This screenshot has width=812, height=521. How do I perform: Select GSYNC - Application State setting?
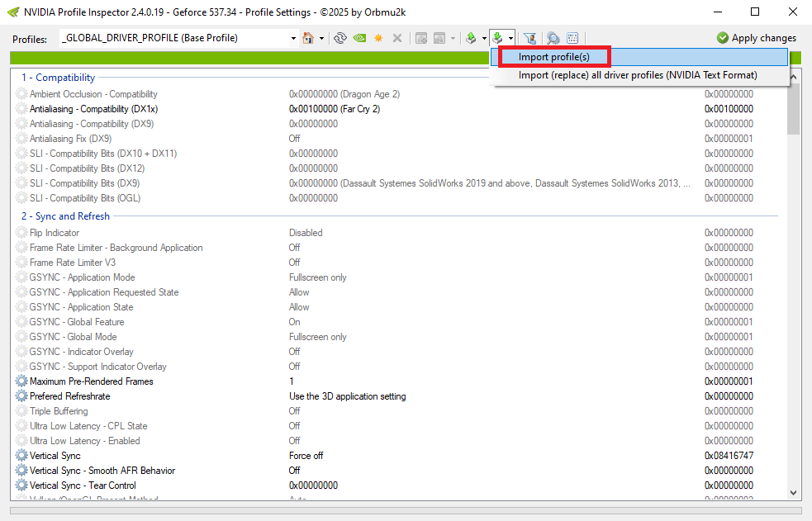[x=397, y=307]
